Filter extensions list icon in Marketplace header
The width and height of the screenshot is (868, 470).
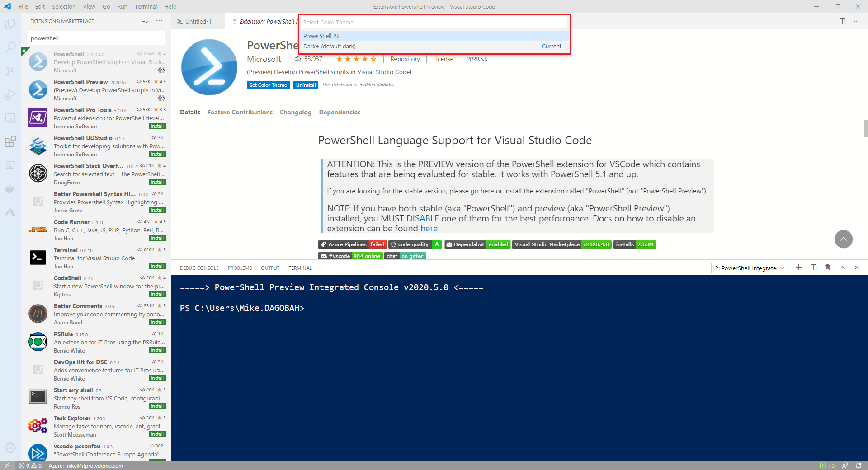click(145, 21)
